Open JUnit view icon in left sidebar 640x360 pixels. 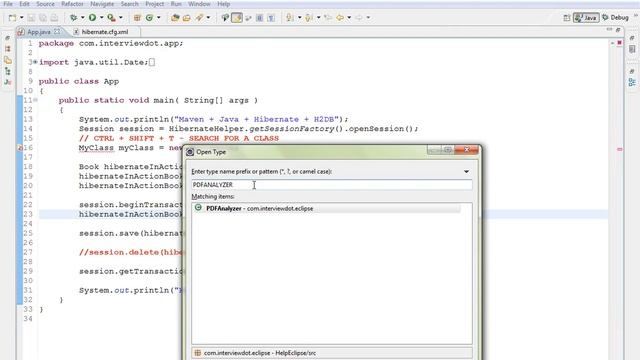pos(8,82)
